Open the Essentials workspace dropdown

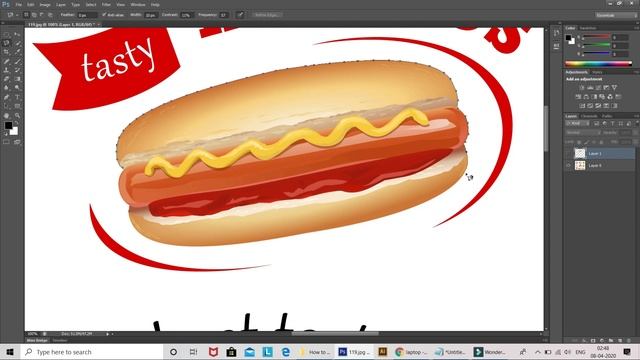coord(616,15)
